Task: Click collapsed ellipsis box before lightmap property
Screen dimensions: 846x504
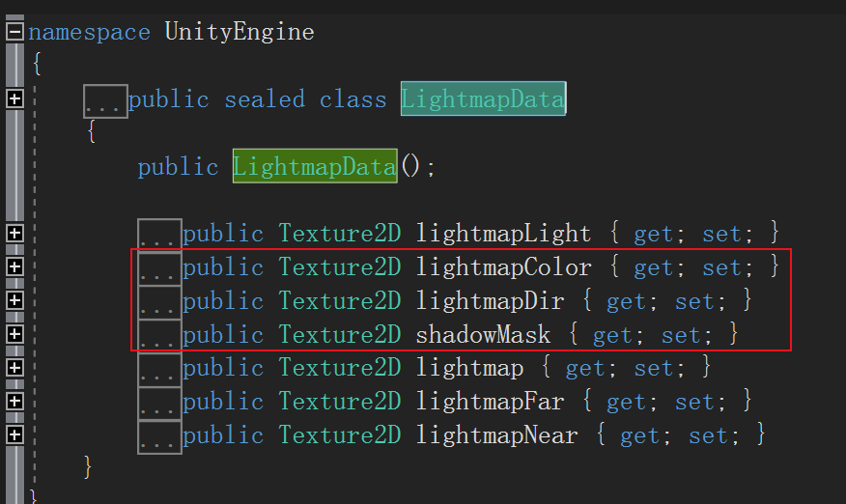Action: click(159, 370)
